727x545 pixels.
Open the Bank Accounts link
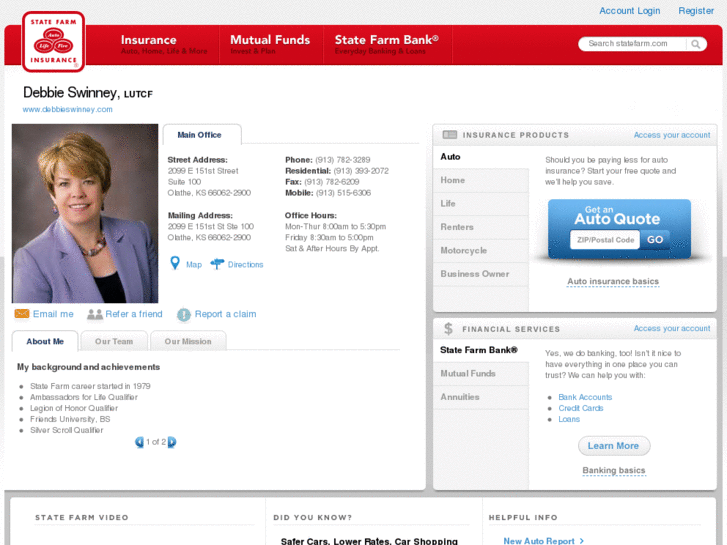tap(585, 397)
